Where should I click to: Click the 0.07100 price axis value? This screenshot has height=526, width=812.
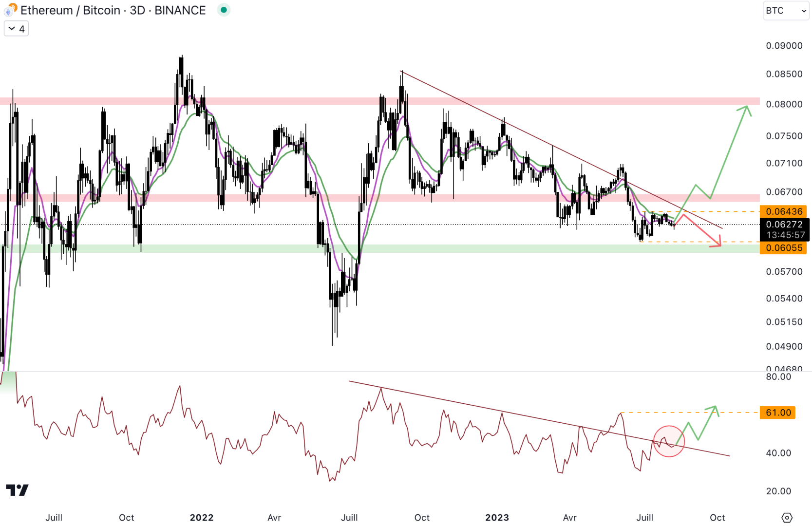pos(784,163)
